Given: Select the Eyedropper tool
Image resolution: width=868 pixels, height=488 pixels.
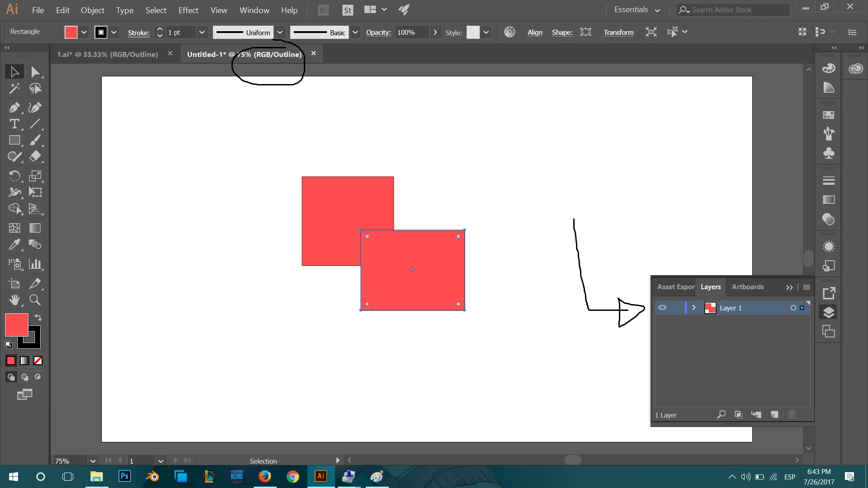Looking at the screenshot, I should click(14, 244).
